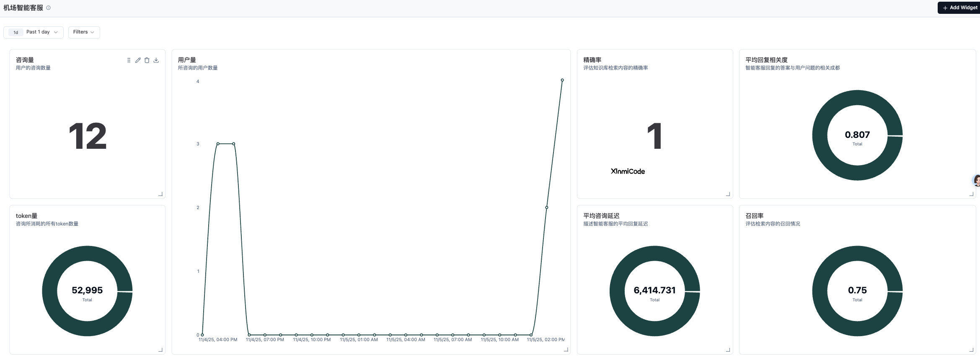980x360 pixels.
Task: Click subtitle 评估知识库检索内容的精确率
Action: point(616,68)
